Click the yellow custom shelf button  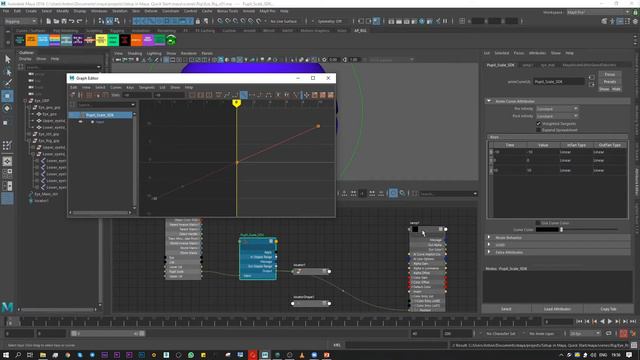click(x=101, y=40)
